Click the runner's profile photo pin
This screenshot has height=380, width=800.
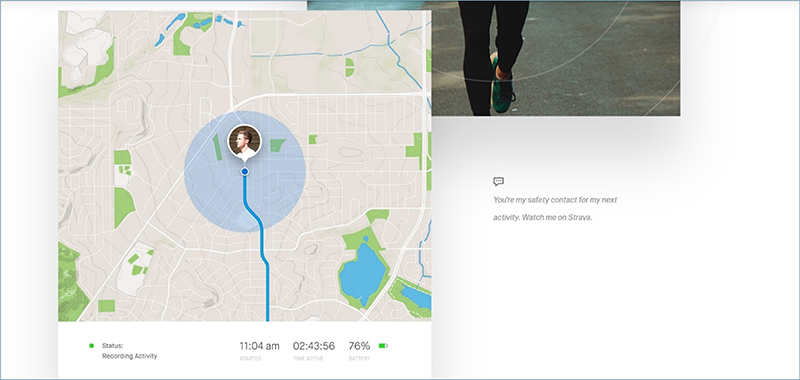point(244,142)
